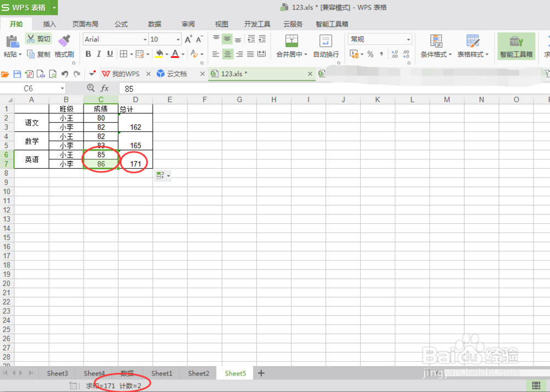
Task: Align text to top
Action: coord(216,38)
